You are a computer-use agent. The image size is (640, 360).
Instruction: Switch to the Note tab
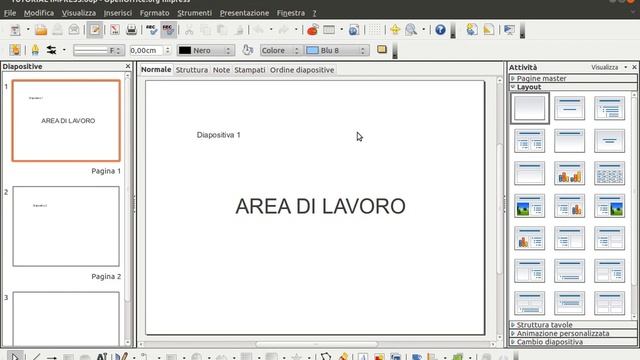pos(221,70)
